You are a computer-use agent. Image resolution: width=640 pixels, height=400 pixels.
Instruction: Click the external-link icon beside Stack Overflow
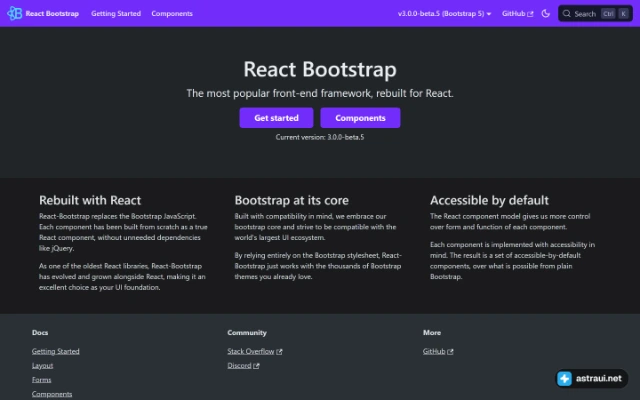[x=279, y=351]
